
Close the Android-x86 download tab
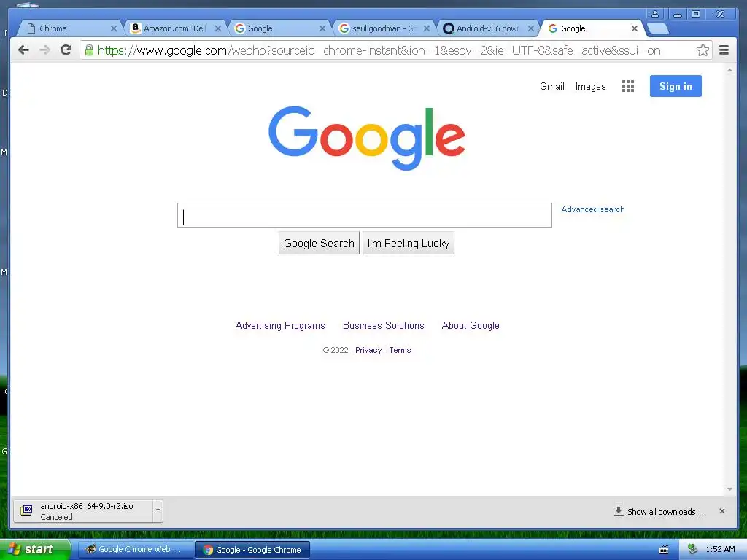[531, 28]
